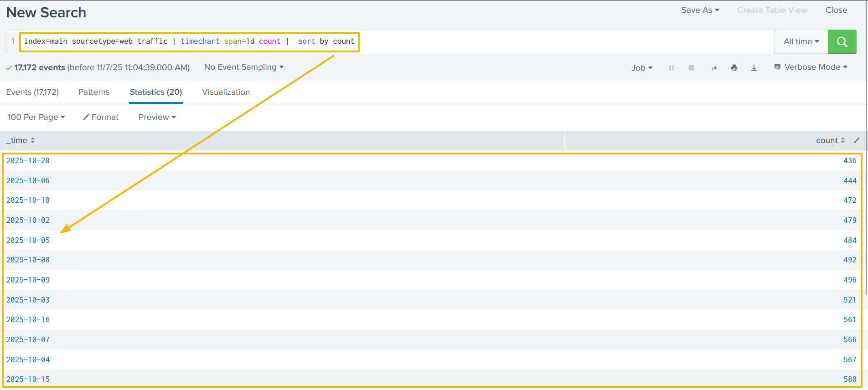Stop the search job
The image size is (868, 390).
click(x=691, y=68)
